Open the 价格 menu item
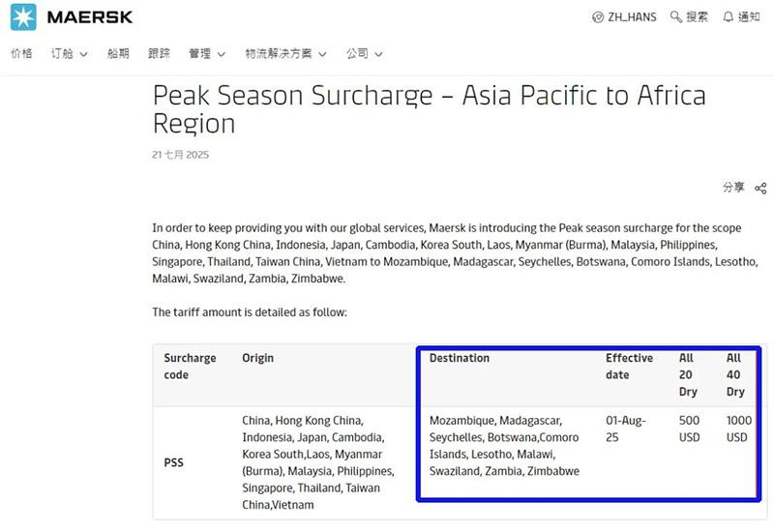 pos(21,54)
